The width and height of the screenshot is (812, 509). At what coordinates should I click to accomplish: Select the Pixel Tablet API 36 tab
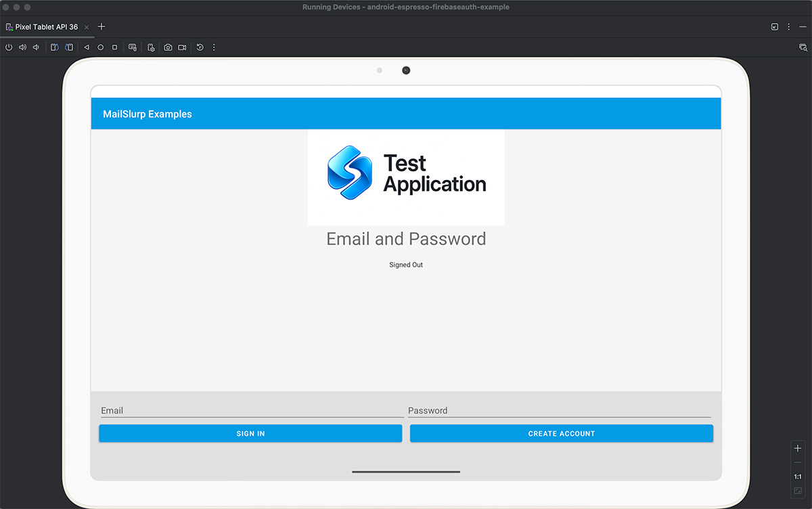tap(46, 27)
